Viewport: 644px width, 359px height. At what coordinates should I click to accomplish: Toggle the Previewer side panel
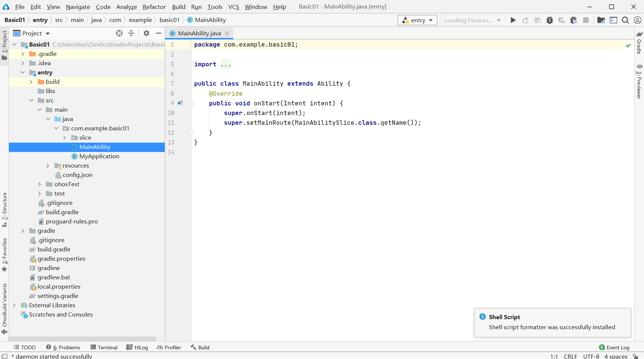[x=639, y=82]
